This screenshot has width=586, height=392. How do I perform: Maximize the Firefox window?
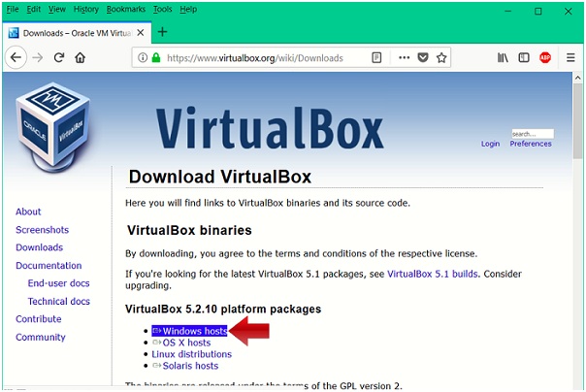coord(538,12)
